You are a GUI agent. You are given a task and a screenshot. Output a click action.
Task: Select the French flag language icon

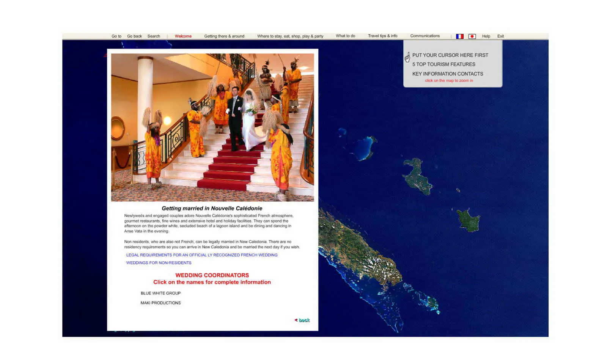[x=460, y=36]
